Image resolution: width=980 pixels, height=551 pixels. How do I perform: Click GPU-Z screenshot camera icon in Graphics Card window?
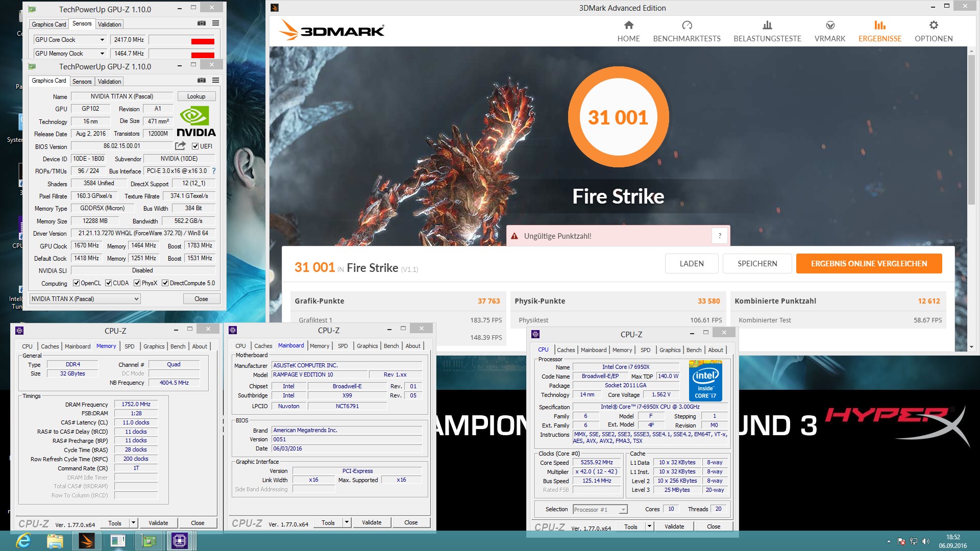click(x=202, y=81)
